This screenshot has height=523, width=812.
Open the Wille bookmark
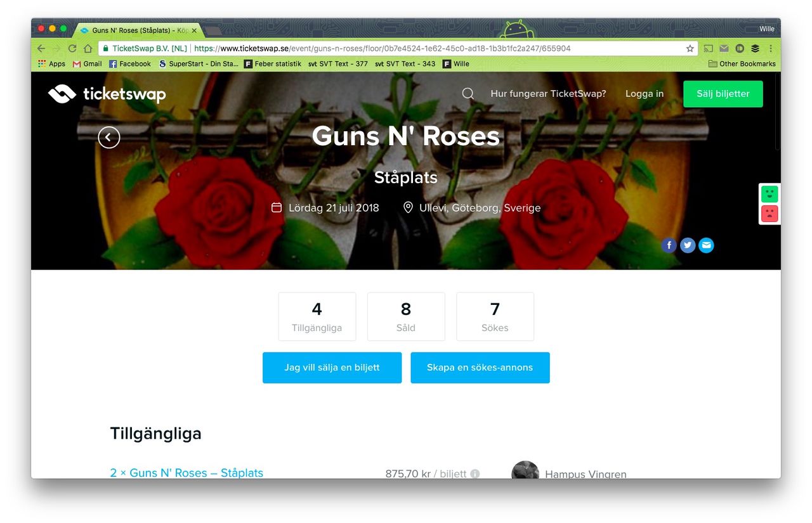pos(456,63)
